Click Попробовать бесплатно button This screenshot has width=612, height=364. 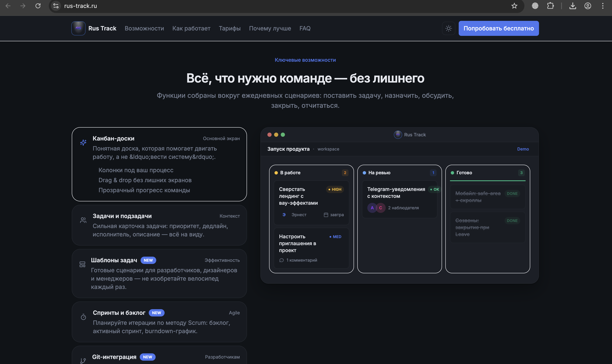pyautogui.click(x=499, y=28)
